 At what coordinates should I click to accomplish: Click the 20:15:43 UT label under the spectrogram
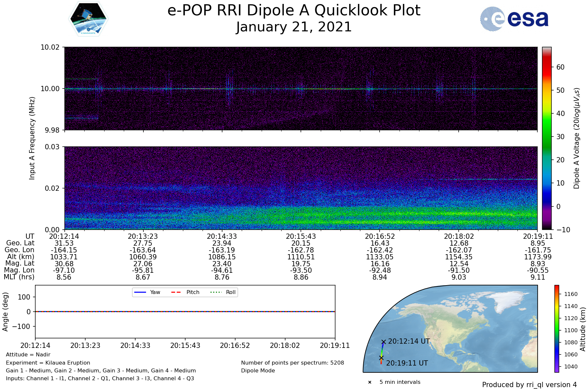click(301, 237)
